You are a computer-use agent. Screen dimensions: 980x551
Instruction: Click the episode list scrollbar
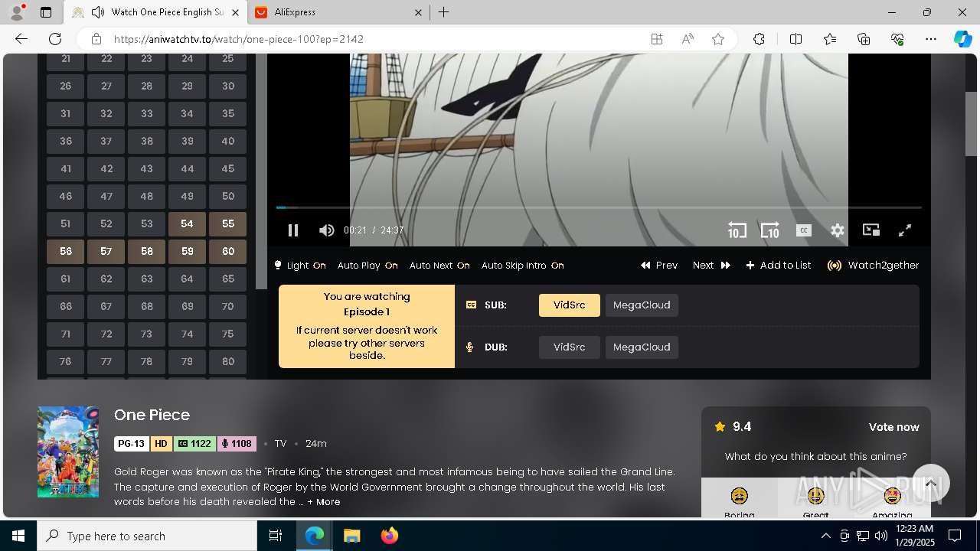click(261, 171)
